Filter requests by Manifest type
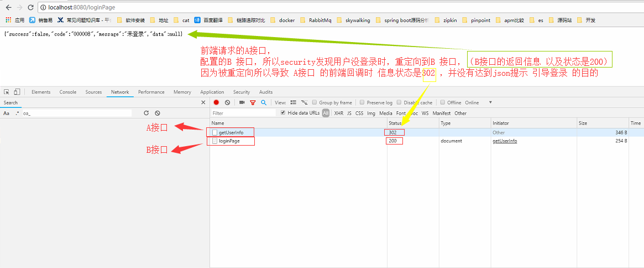644x268 pixels. (x=442, y=113)
